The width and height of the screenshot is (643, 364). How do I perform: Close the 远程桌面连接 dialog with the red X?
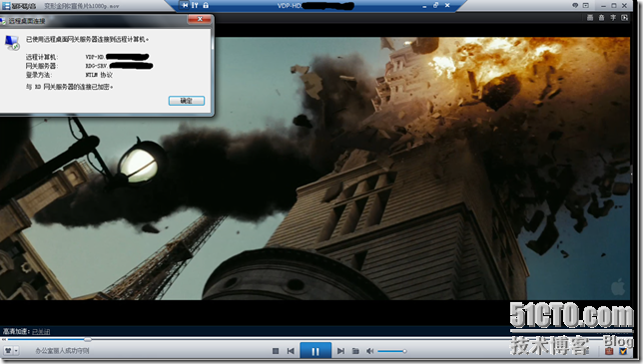[x=200, y=19]
